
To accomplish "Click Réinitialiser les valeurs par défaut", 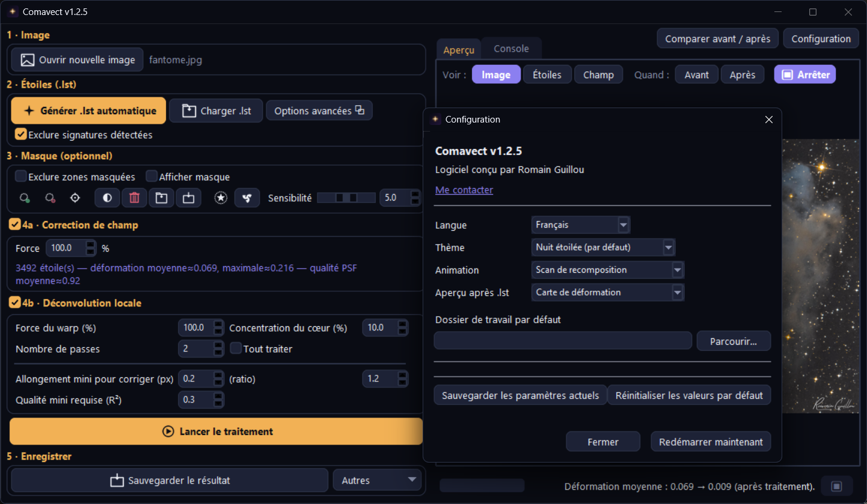I will 689,395.
